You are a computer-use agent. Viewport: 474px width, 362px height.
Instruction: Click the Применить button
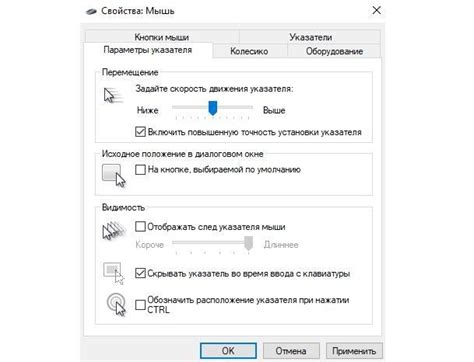coord(354,351)
